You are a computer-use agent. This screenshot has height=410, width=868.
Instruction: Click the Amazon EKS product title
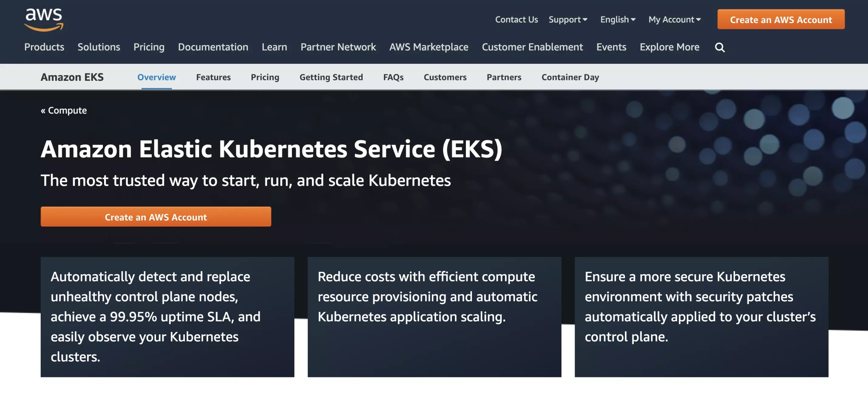point(72,77)
